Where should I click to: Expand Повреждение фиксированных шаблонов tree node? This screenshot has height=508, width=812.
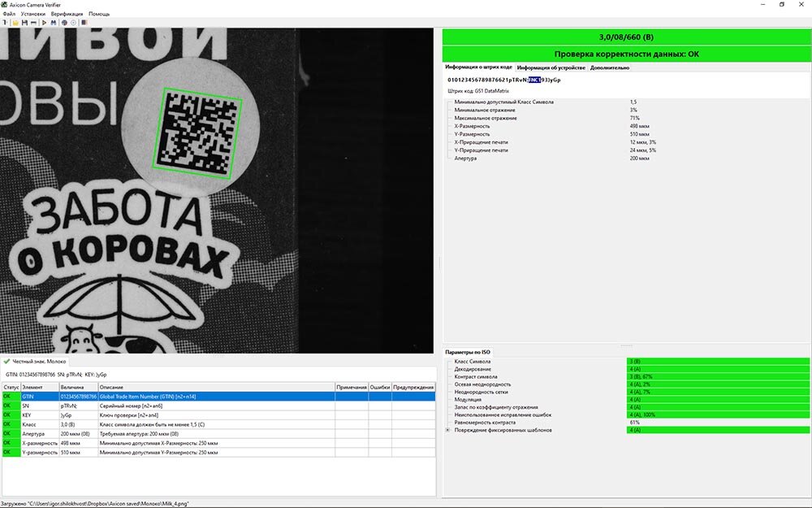448,430
